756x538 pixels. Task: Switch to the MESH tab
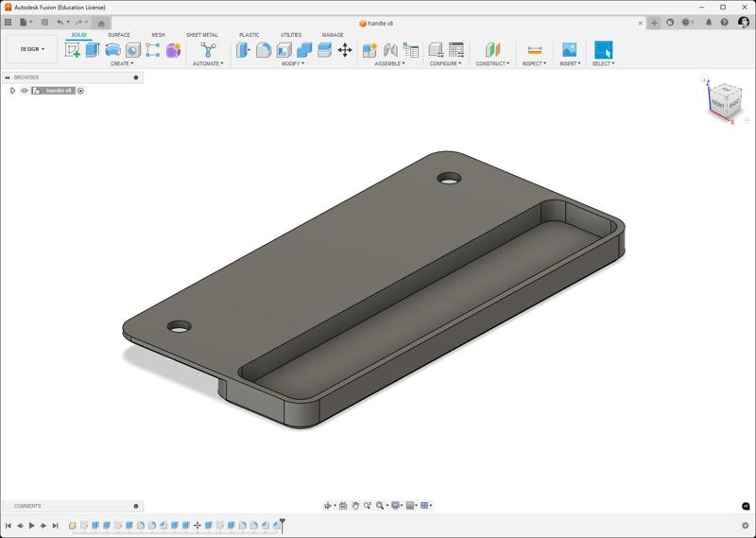pyautogui.click(x=158, y=35)
